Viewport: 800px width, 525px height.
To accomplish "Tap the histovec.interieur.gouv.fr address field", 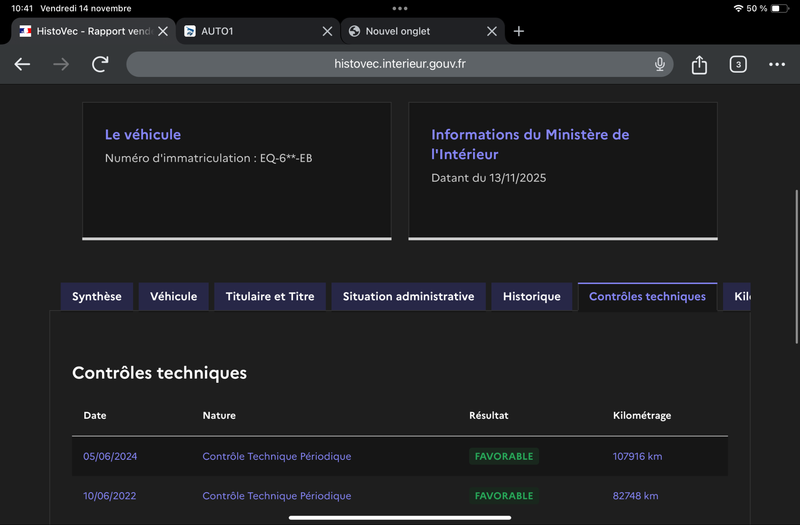I will (x=400, y=64).
